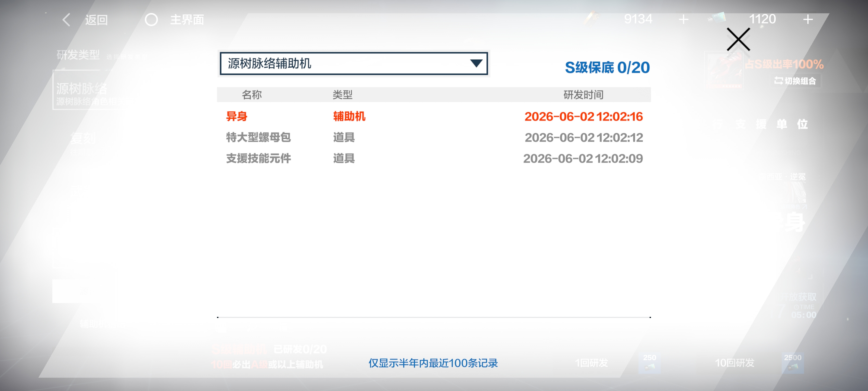Image resolution: width=868 pixels, height=391 pixels.
Task: Tap the back arrow icon
Action: (66, 20)
